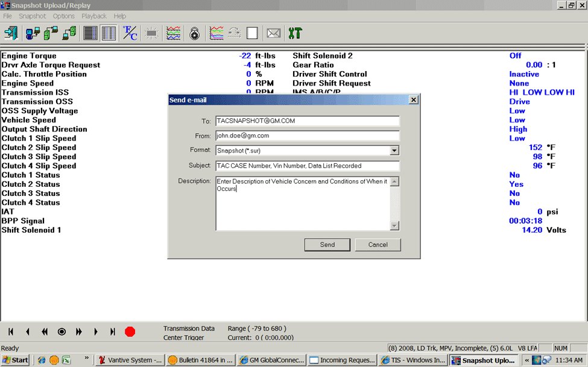Click the Fahrenheit/Celsius units toggle icon
Image resolution: width=588 pixels, height=367 pixels.
pos(130,33)
